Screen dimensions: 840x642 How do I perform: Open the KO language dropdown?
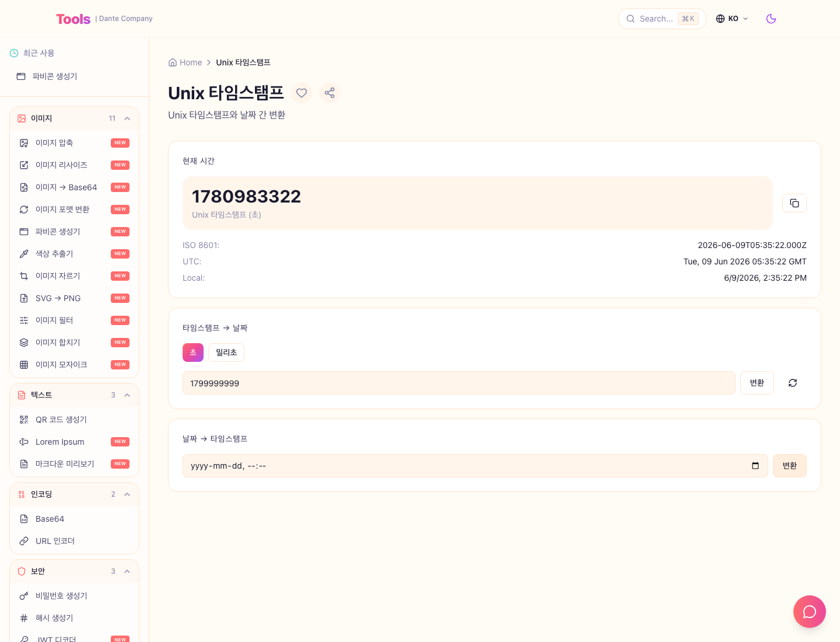tap(732, 19)
